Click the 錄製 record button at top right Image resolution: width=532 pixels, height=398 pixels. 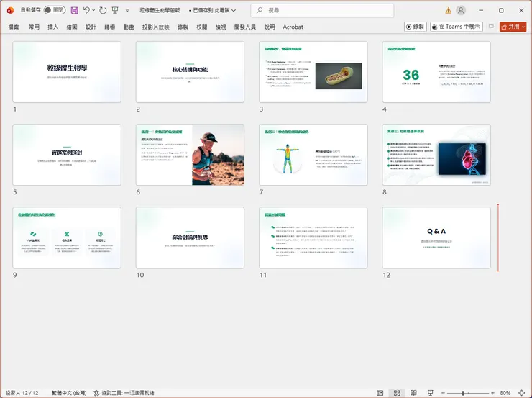tap(416, 27)
